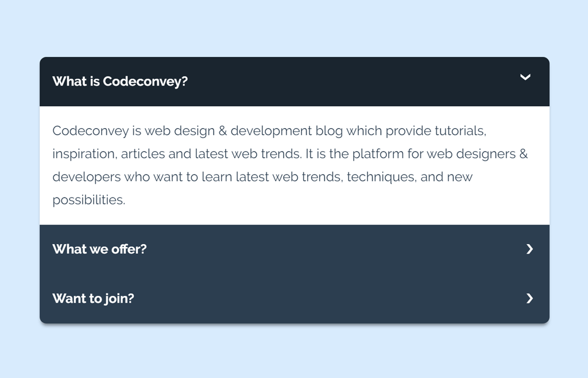Click the expand arrow on the middle accordion row

(529, 249)
